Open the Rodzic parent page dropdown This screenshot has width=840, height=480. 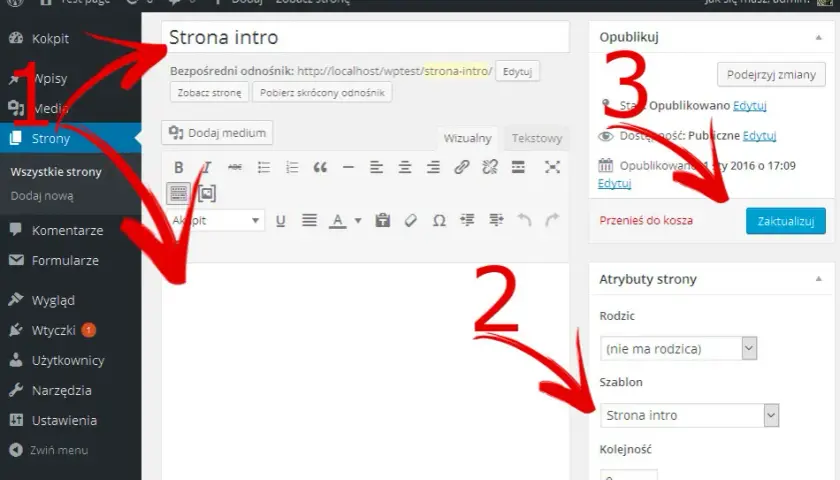[678, 349]
